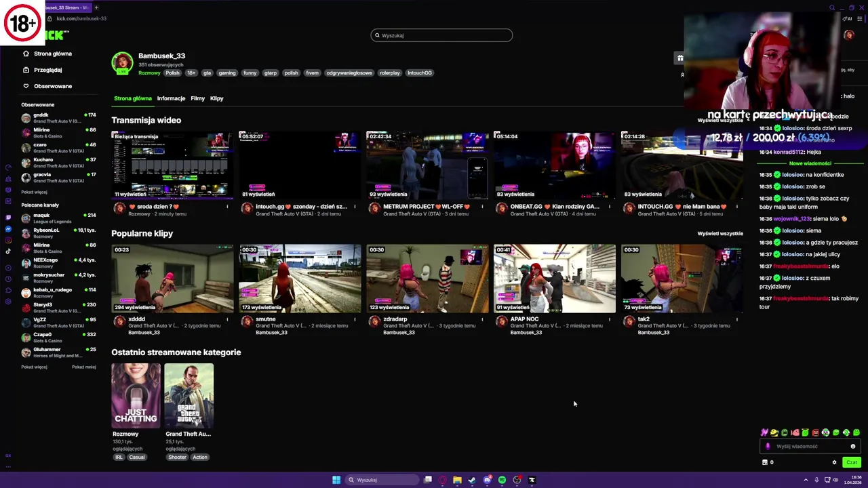This screenshot has width=868, height=488.
Task: Open options menu for the zdradarp clip
Action: tap(482, 319)
